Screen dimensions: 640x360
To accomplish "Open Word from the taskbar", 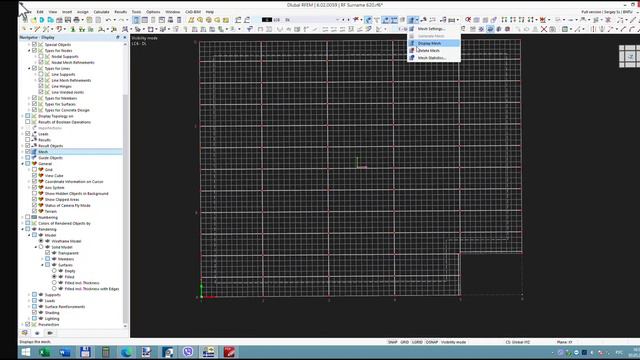I will (64, 352).
